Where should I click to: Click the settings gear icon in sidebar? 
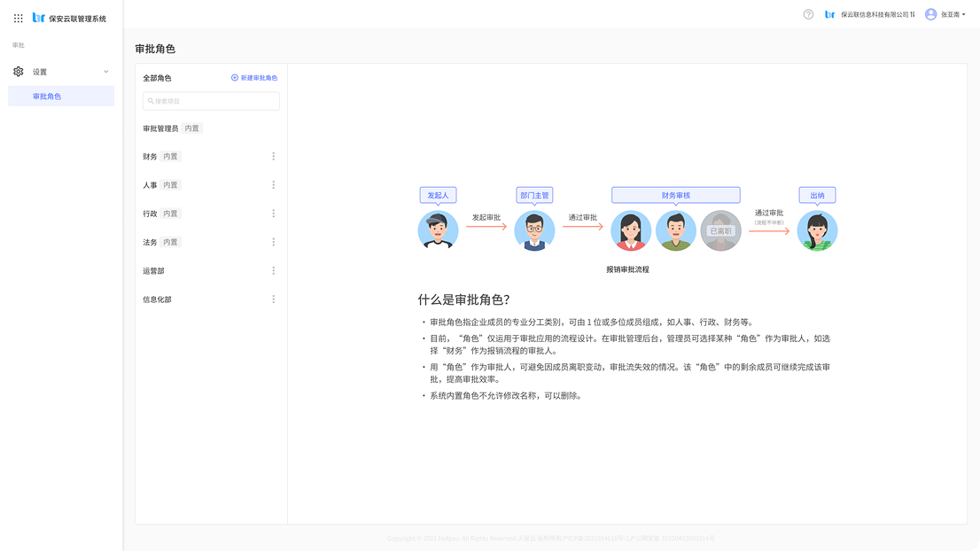(x=19, y=72)
